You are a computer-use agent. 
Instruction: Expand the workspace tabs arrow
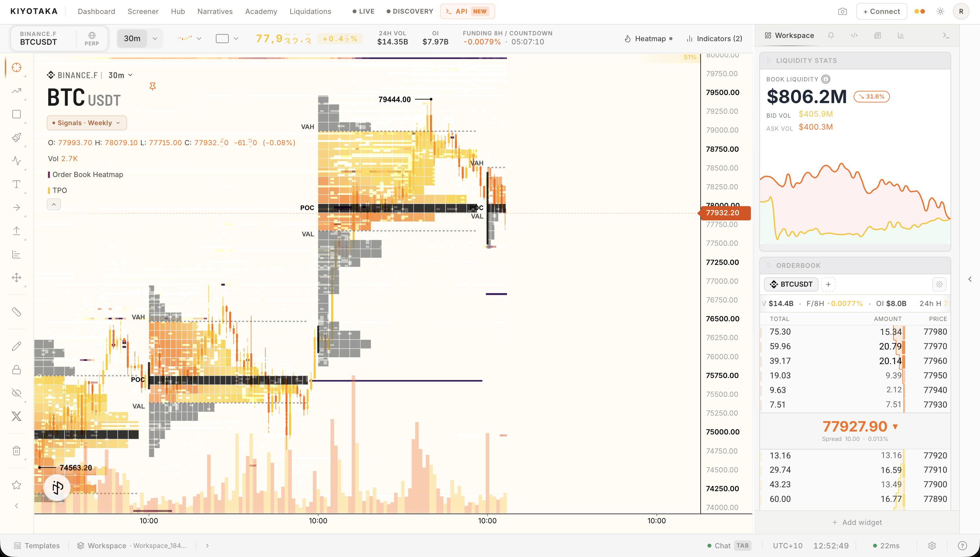[207, 546]
